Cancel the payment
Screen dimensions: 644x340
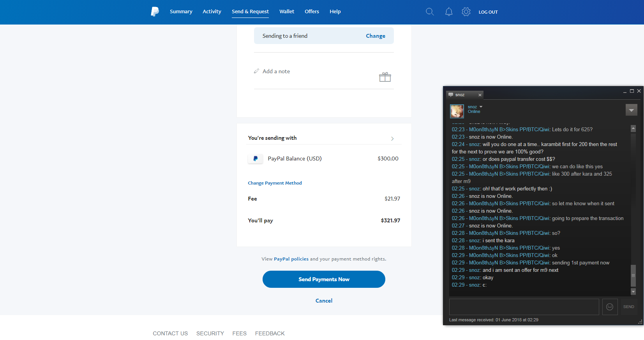coord(324,301)
